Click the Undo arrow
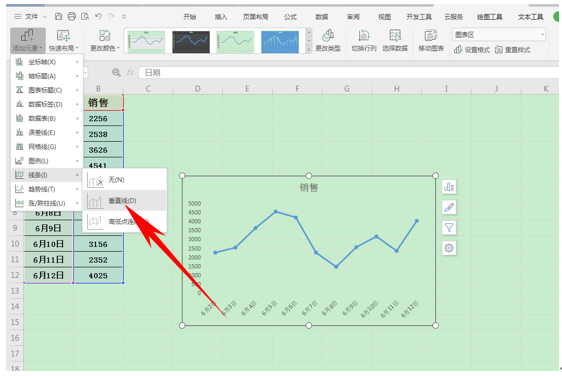 [x=98, y=16]
